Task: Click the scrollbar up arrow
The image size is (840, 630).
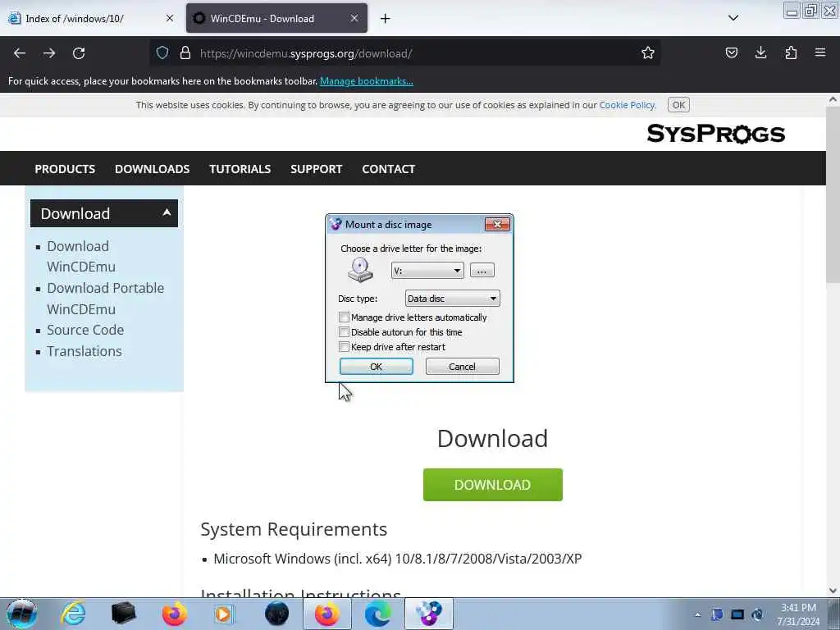Action: pyautogui.click(x=833, y=99)
